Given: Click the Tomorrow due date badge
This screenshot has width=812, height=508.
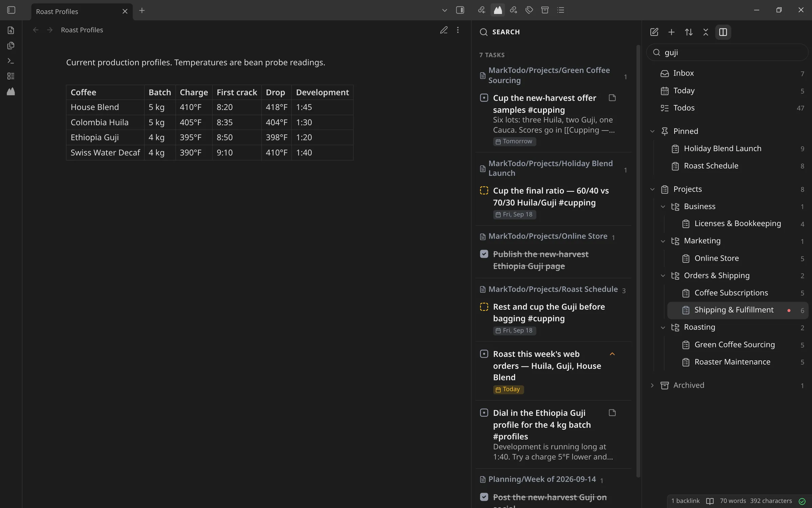Looking at the screenshot, I should (514, 141).
